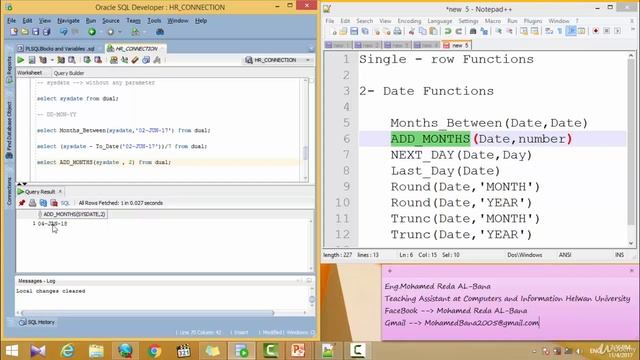Click Record Macro red dot in Notepad++

596,31
